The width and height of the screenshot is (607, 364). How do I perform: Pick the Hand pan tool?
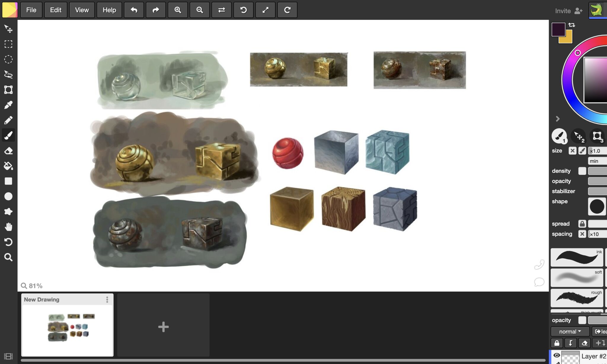pyautogui.click(x=8, y=227)
